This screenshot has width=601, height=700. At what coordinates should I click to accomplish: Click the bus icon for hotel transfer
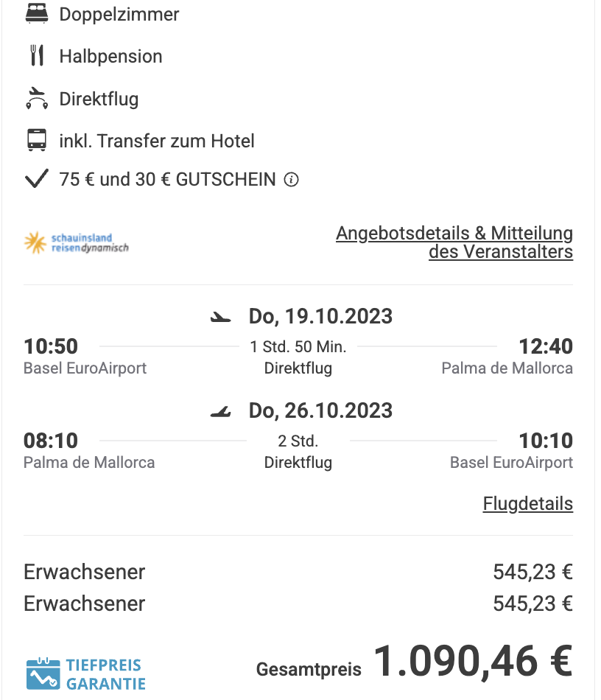click(x=37, y=140)
